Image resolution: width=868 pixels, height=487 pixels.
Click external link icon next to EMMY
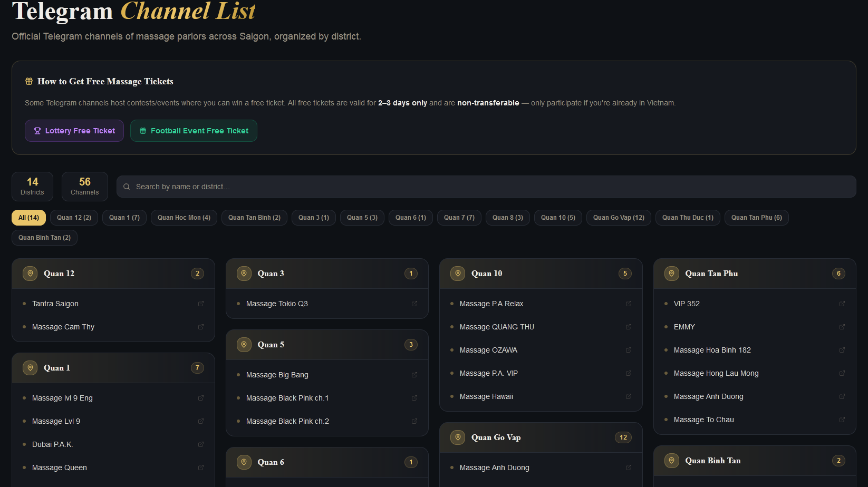coord(842,327)
